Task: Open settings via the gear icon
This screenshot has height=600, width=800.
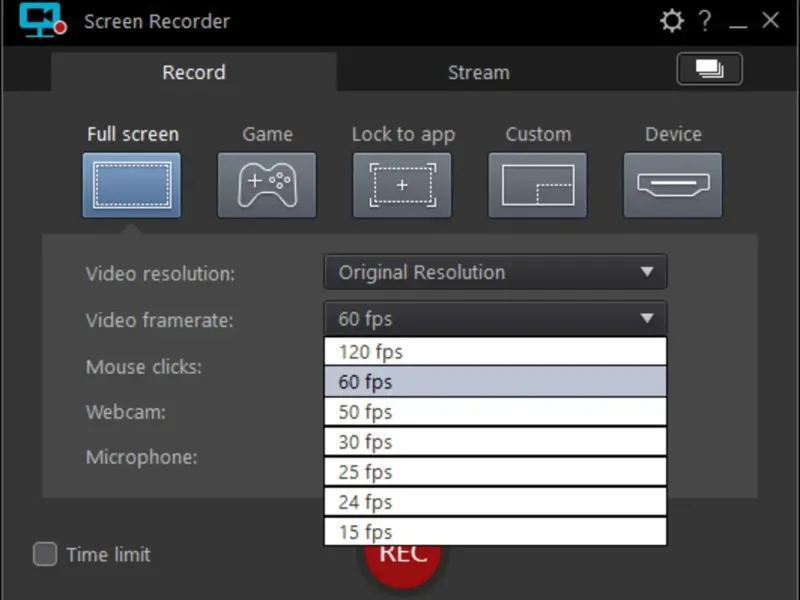Action: tap(671, 21)
